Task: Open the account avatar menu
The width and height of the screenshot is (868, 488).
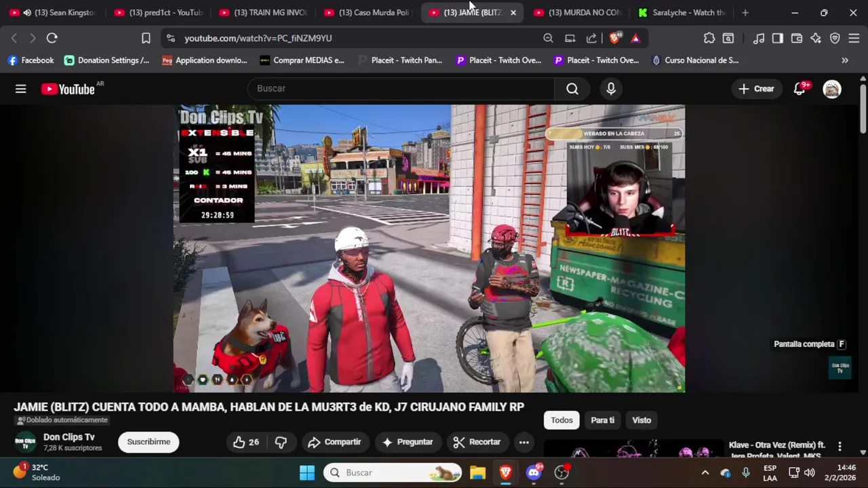Action: (832, 89)
